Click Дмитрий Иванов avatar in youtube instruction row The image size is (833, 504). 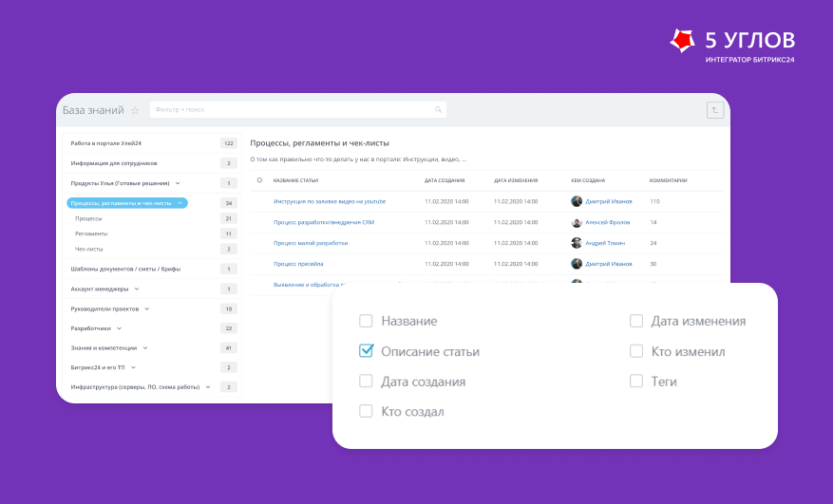click(x=577, y=201)
